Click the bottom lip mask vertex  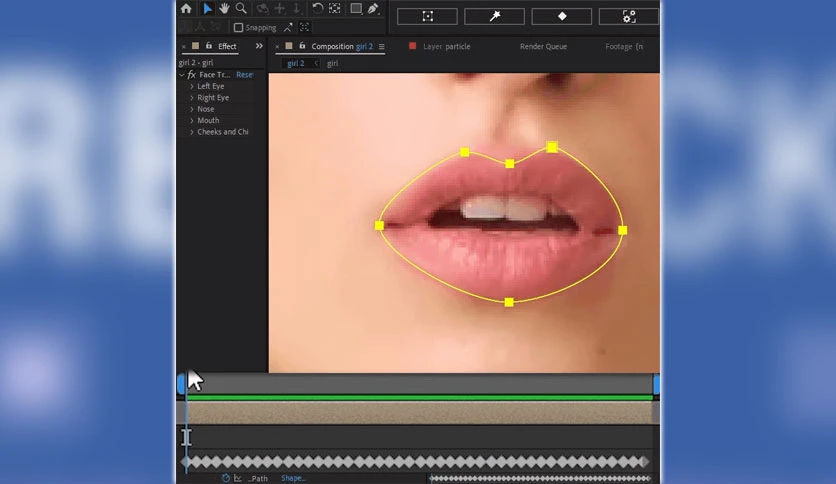509,302
